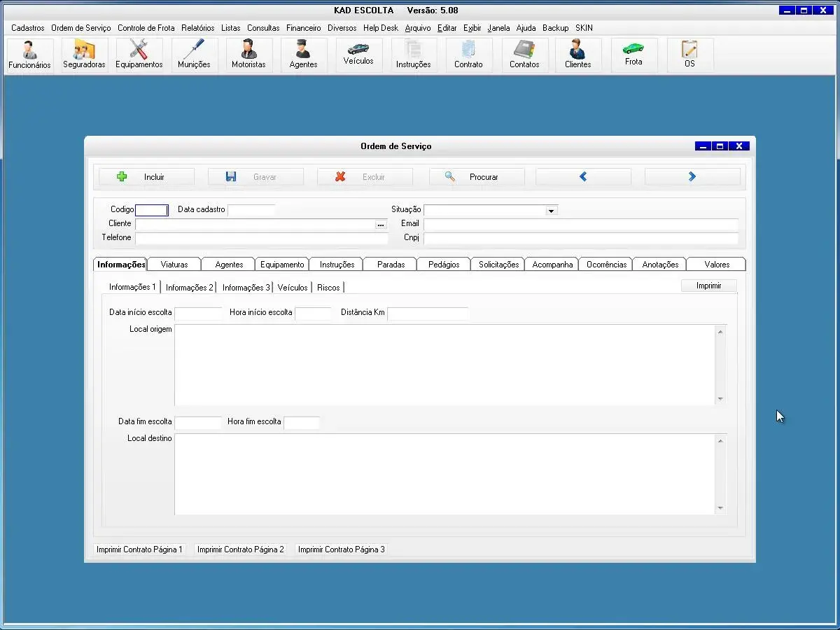Open the Financeiro menu
The height and width of the screenshot is (630, 840).
(x=303, y=28)
